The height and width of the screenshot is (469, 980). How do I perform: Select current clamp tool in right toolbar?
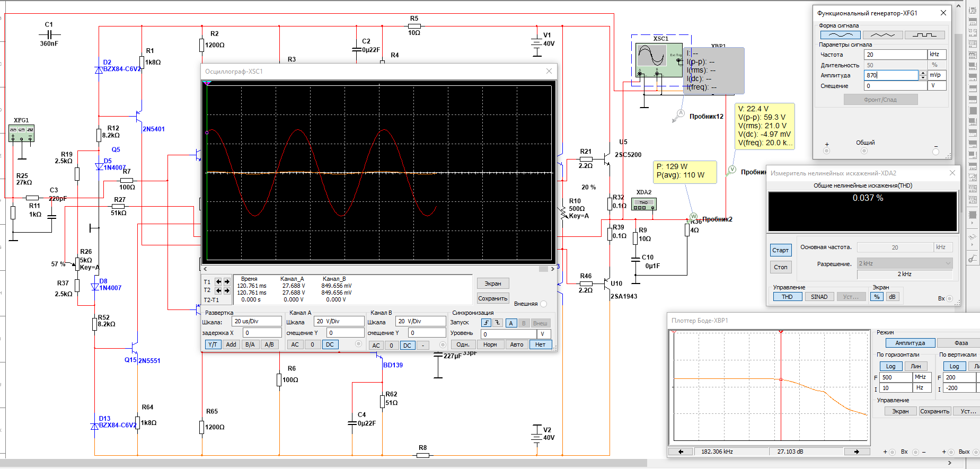(x=973, y=258)
